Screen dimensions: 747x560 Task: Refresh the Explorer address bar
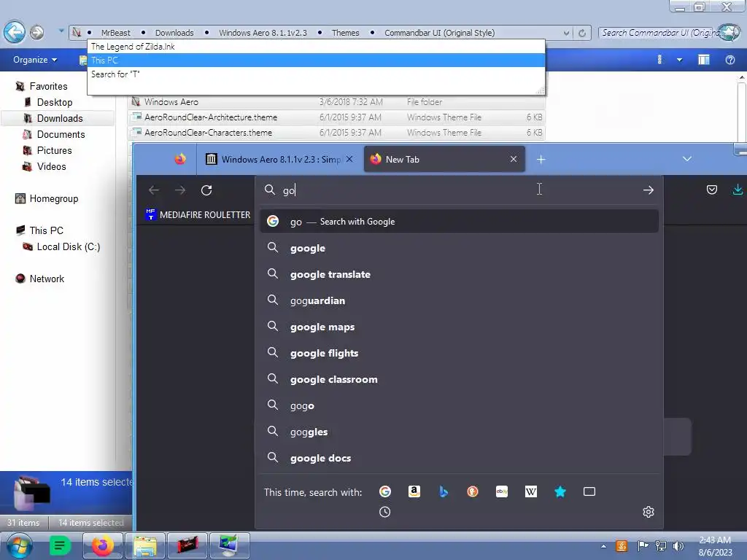(581, 33)
